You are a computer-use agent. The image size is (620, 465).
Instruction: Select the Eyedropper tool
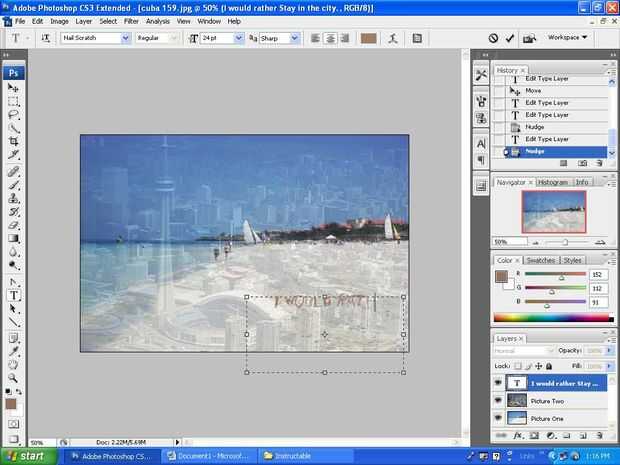click(x=13, y=351)
